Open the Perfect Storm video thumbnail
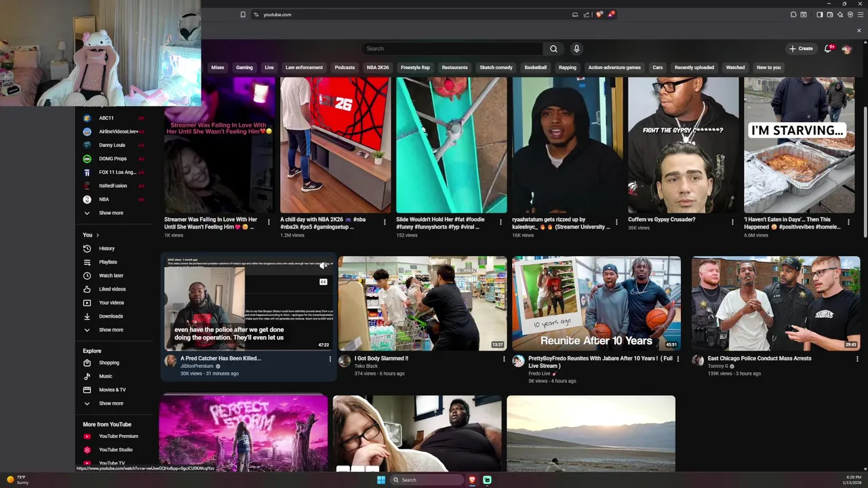The height and width of the screenshot is (488, 868). pos(243,434)
